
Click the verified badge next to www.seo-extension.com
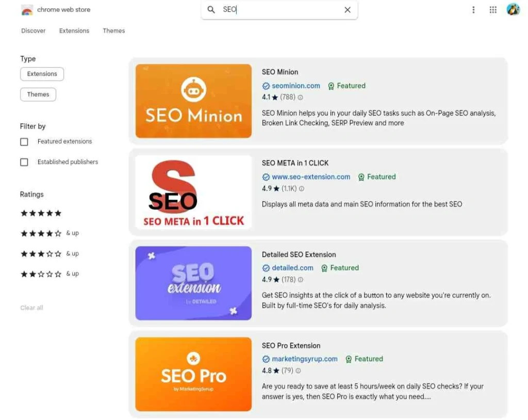266,177
